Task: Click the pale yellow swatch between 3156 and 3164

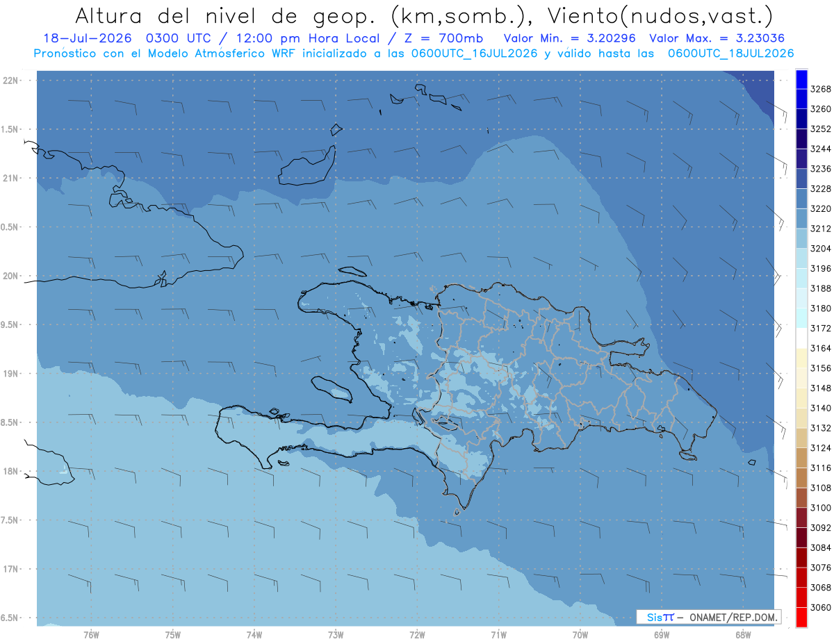Action: (x=801, y=358)
